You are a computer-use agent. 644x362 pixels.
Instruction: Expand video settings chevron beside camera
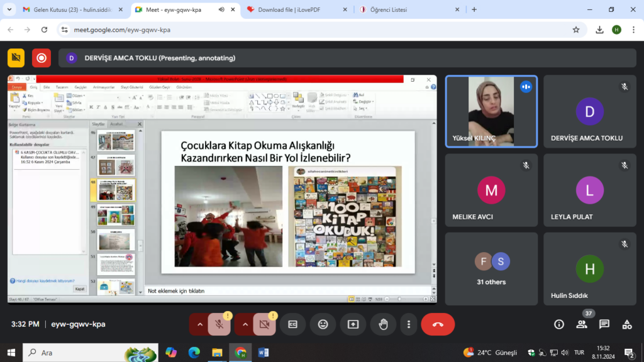pyautogui.click(x=245, y=324)
